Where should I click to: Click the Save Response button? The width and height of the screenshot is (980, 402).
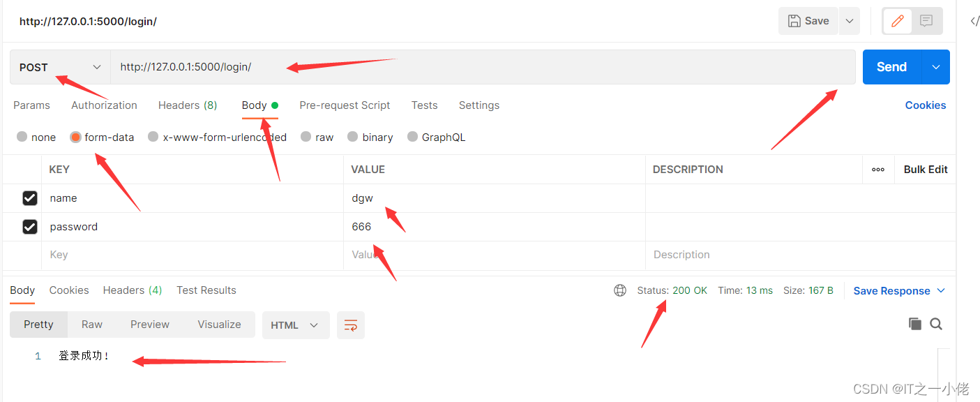pos(892,291)
